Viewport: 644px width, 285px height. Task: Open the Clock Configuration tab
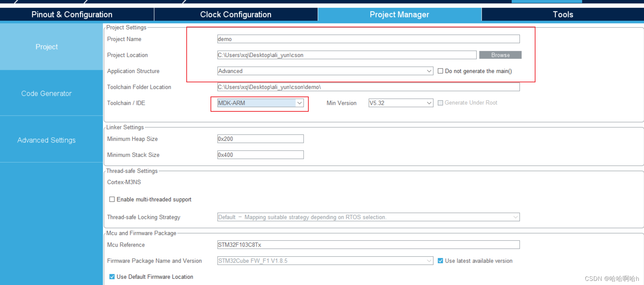(x=235, y=15)
